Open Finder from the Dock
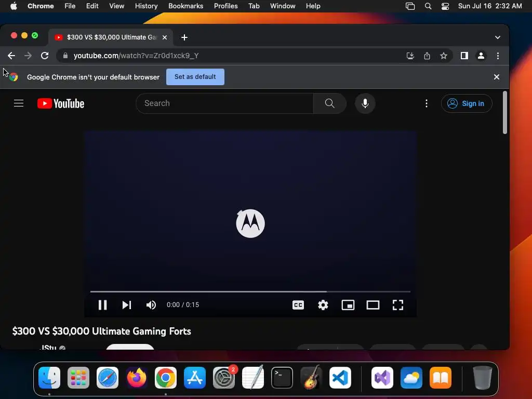Image resolution: width=532 pixels, height=399 pixels. click(49, 378)
